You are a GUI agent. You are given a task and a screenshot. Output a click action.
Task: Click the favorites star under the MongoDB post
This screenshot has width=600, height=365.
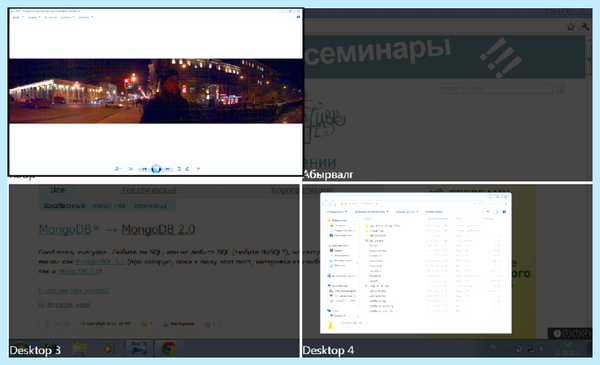[144, 324]
